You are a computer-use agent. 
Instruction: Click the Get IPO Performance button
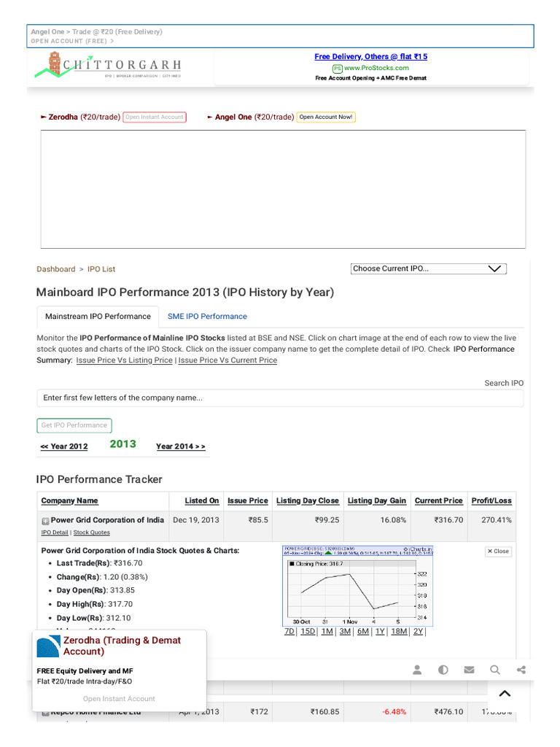coord(74,425)
